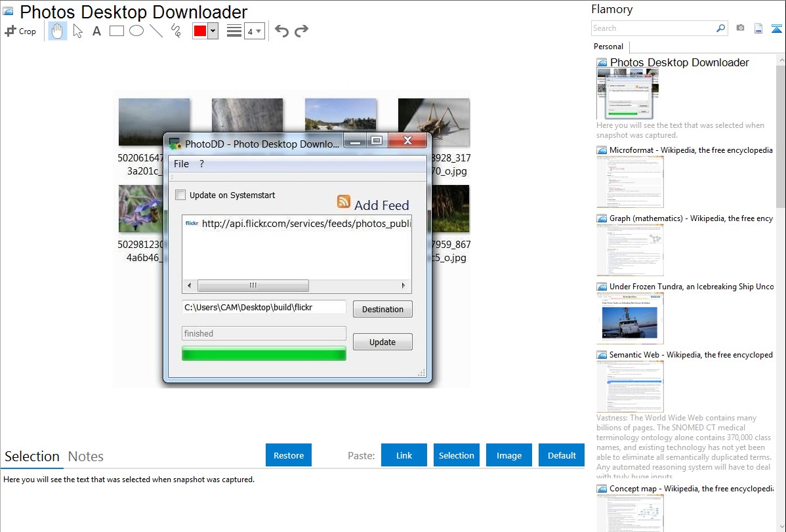Click the line thickness icon

(234, 31)
